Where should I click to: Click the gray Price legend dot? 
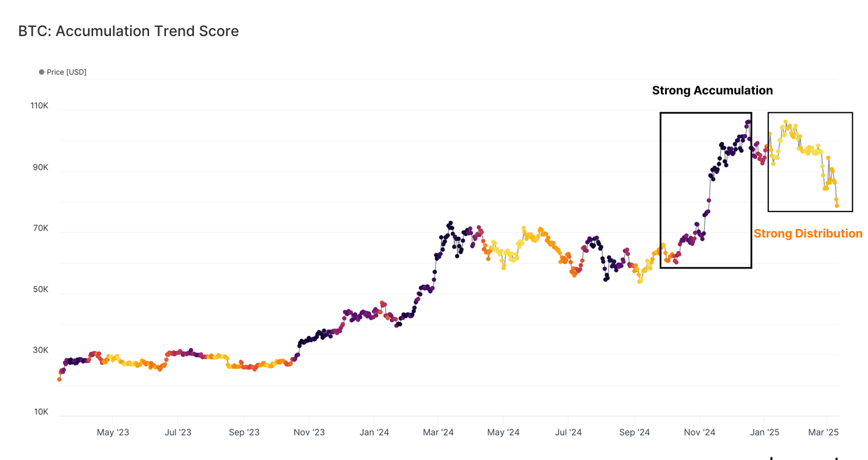point(41,72)
